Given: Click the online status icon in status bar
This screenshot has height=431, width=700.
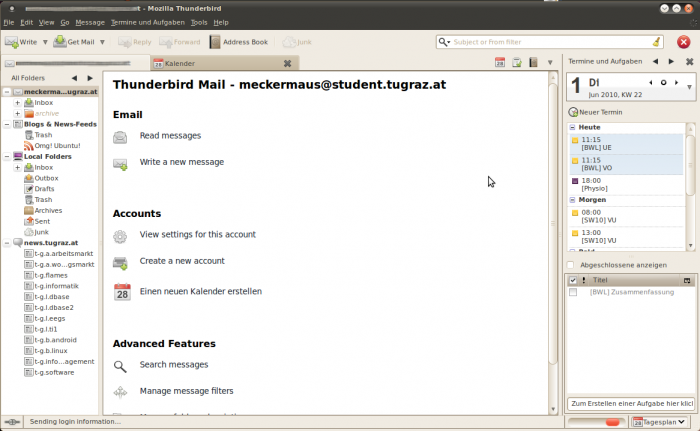Looking at the screenshot, I should click(12, 422).
